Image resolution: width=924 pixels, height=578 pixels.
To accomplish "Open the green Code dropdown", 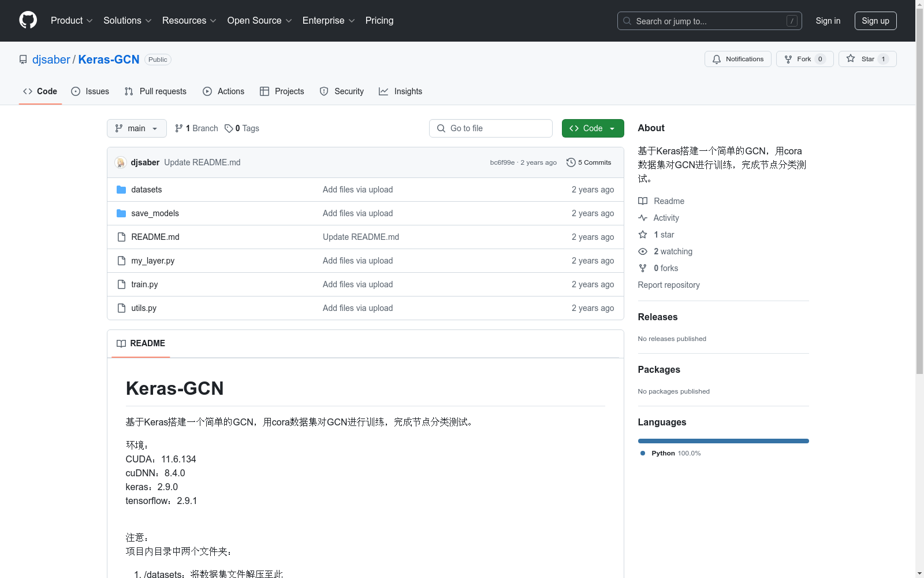I will [x=593, y=128].
